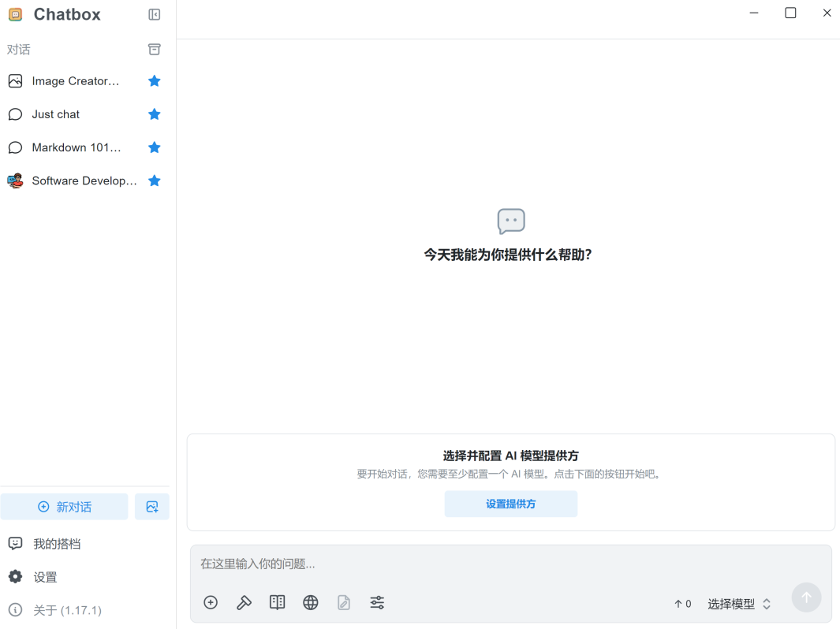Screen dimensions: 840x629
Task: Click the send message arrow button
Action: pyautogui.click(x=806, y=597)
